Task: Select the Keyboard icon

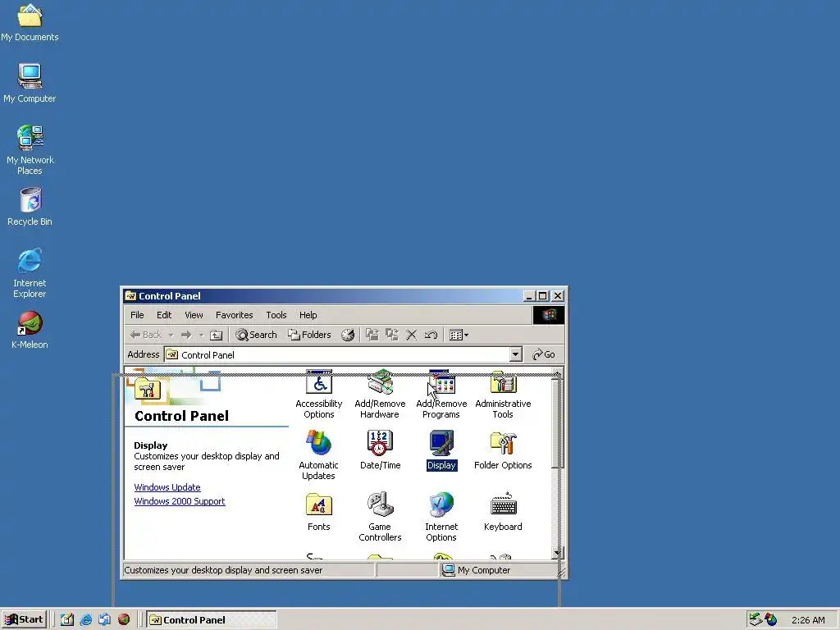Action: pos(503,512)
